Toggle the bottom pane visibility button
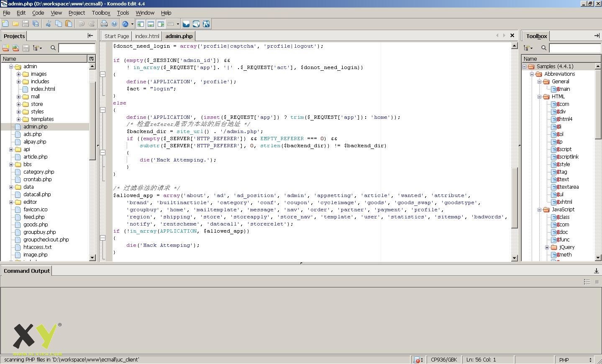 click(151, 24)
